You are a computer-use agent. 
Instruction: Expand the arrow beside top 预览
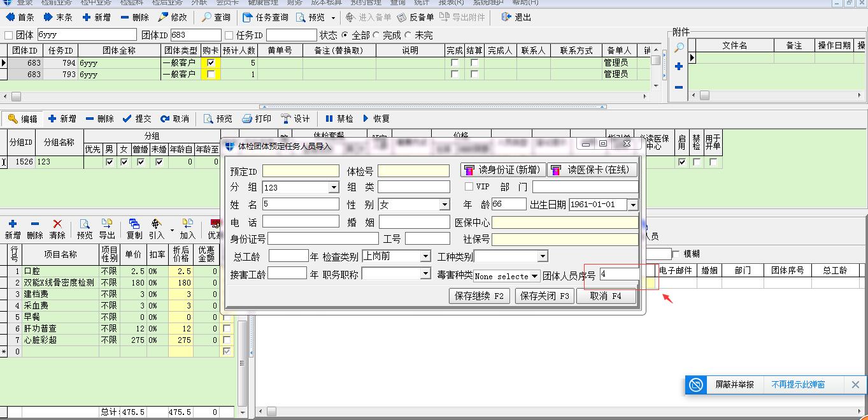333,18
